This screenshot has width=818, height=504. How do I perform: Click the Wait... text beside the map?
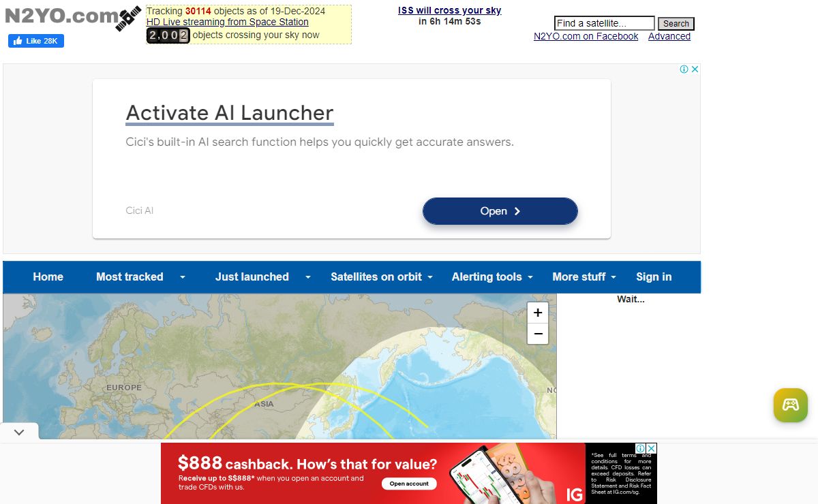coord(631,299)
